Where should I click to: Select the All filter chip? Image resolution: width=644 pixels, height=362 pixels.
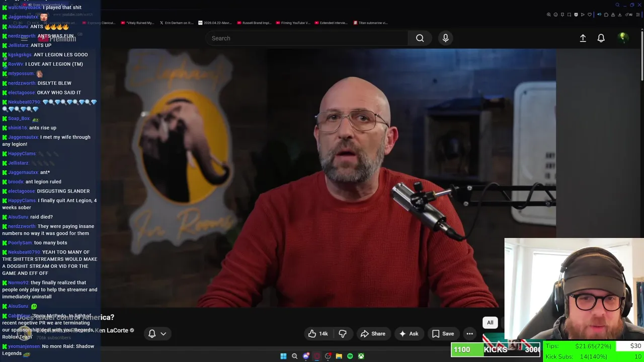point(490,323)
